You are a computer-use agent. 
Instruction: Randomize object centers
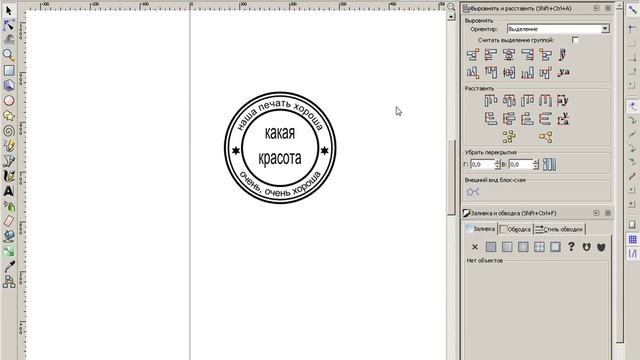pyautogui.click(x=509, y=137)
